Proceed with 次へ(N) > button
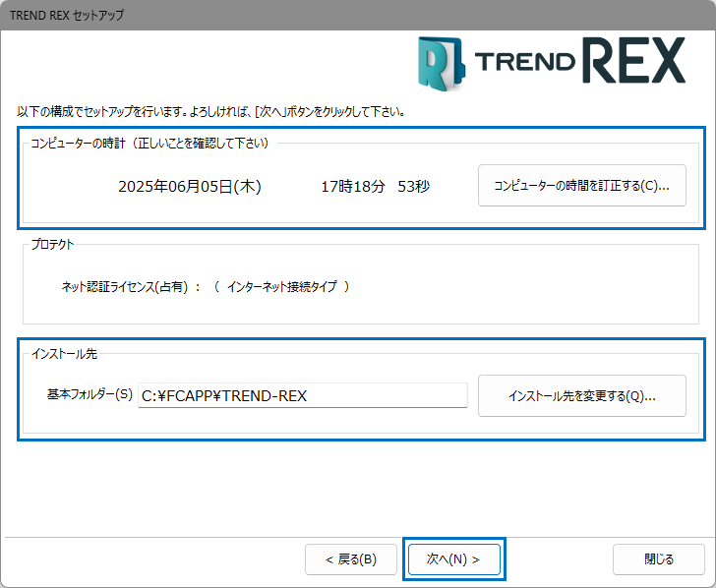716x588 pixels. pos(454,559)
